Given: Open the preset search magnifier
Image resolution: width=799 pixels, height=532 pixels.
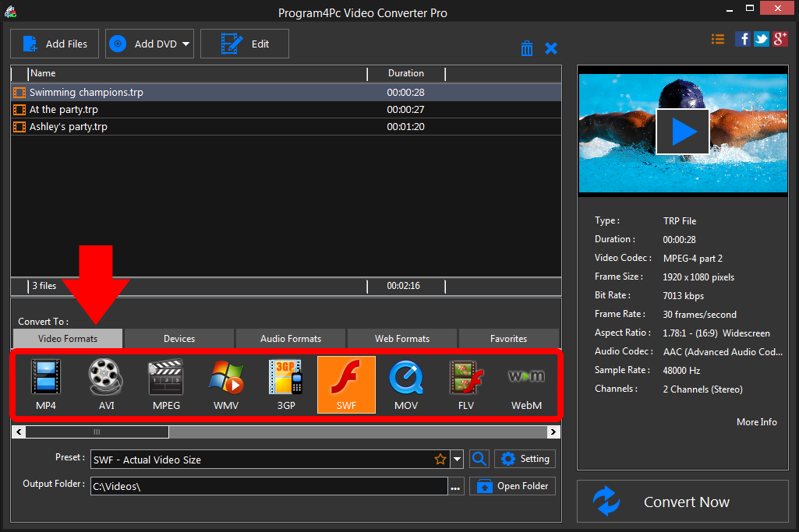Looking at the screenshot, I should pos(479,459).
